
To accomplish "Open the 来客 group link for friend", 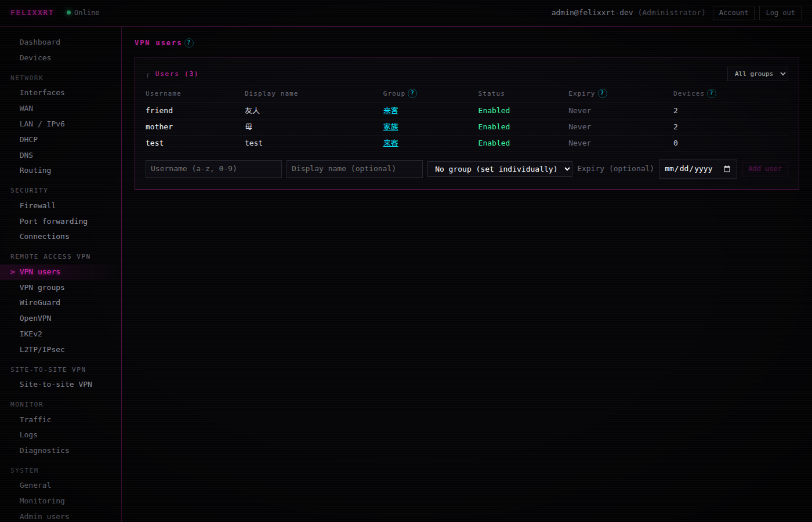I will coord(391,111).
